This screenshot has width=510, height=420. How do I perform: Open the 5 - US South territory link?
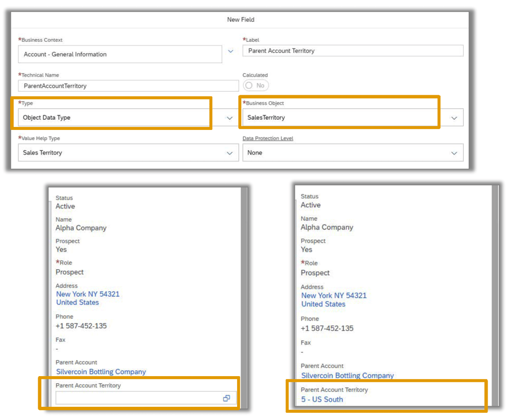click(x=322, y=400)
